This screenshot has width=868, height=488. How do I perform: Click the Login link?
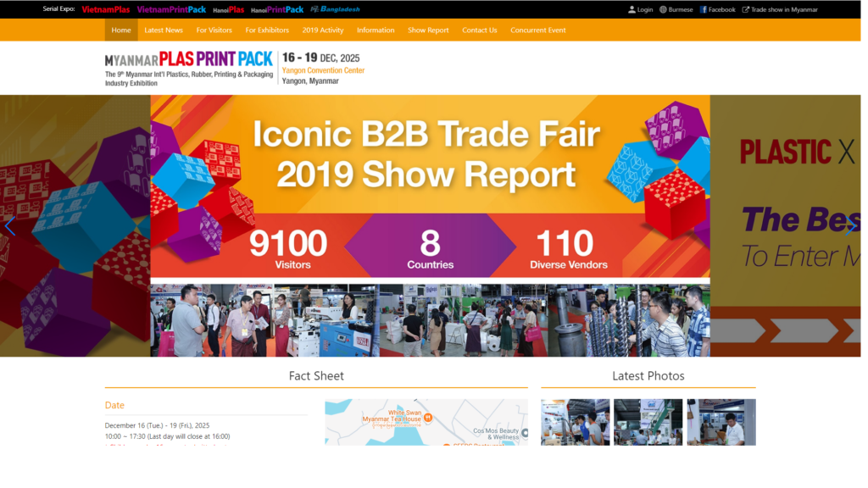645,9
